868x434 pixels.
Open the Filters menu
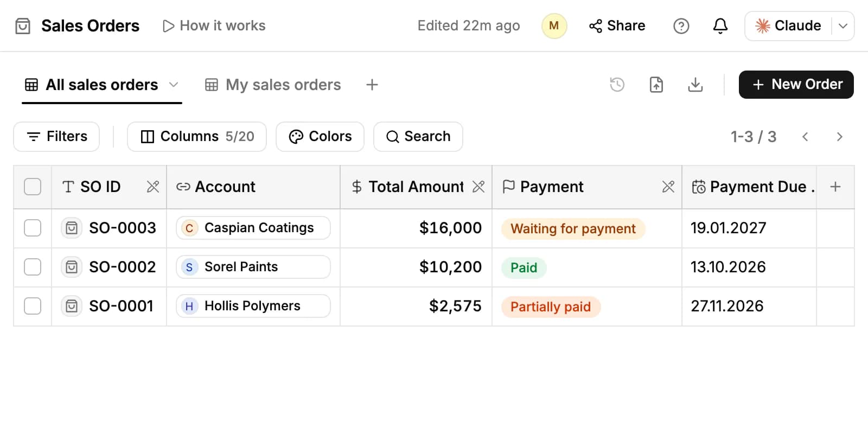coord(56,137)
